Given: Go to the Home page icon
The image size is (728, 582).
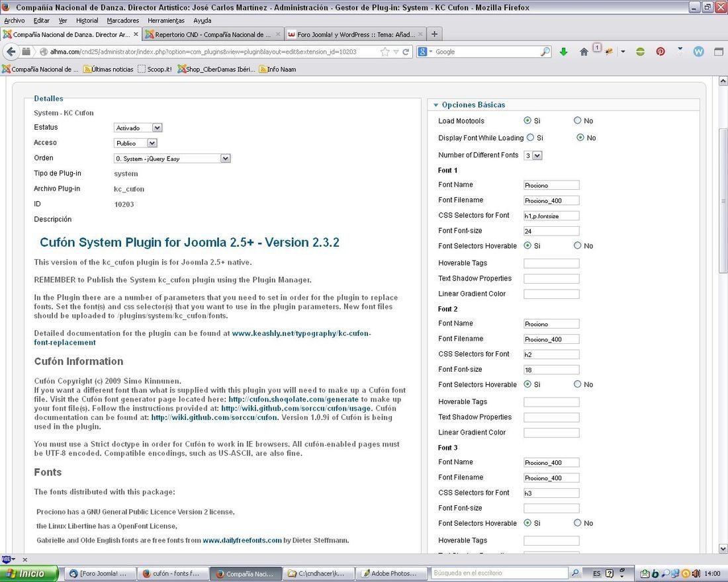Looking at the screenshot, I should (x=584, y=52).
